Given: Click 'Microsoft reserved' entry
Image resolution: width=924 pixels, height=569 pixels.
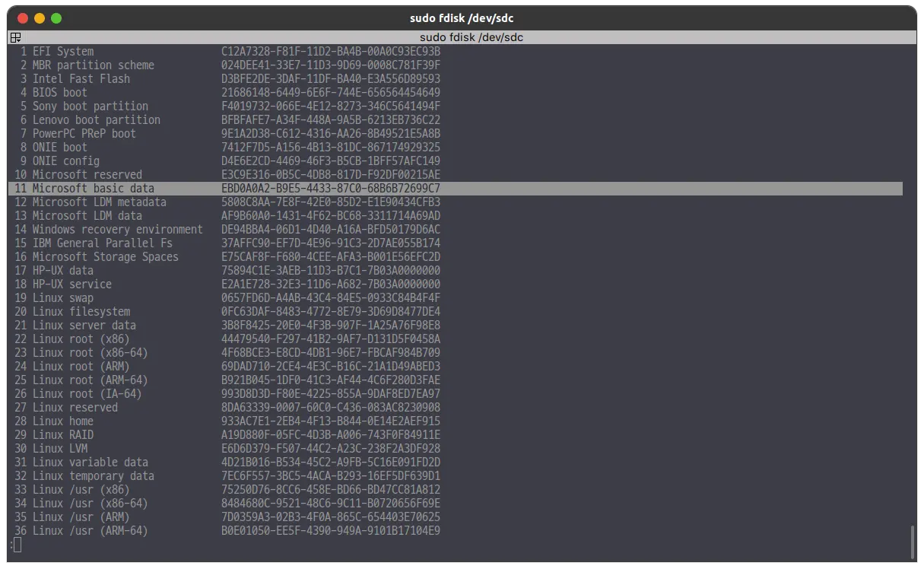Looking at the screenshot, I should click(87, 175).
